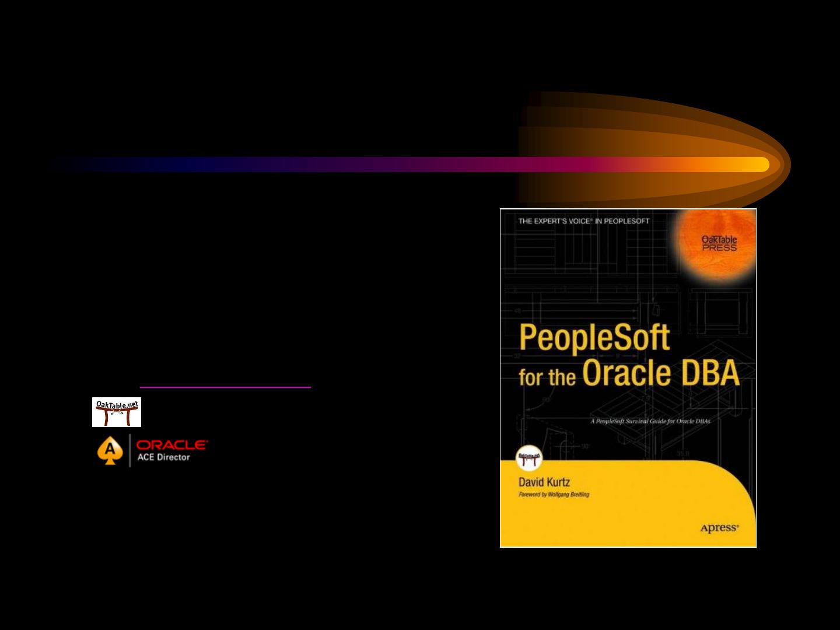Screen dimensions: 840x630
Task: Select the author name 'David Kurtz'
Action: [544, 482]
